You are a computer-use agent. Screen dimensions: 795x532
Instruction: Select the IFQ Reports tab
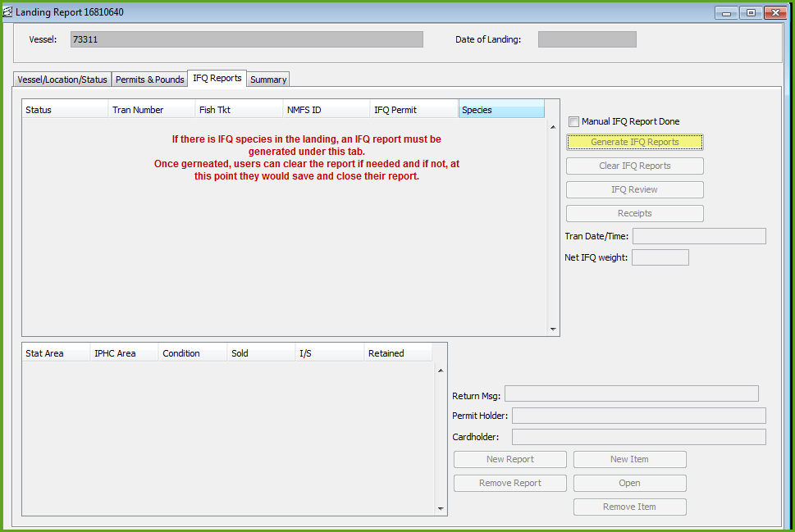pos(217,78)
